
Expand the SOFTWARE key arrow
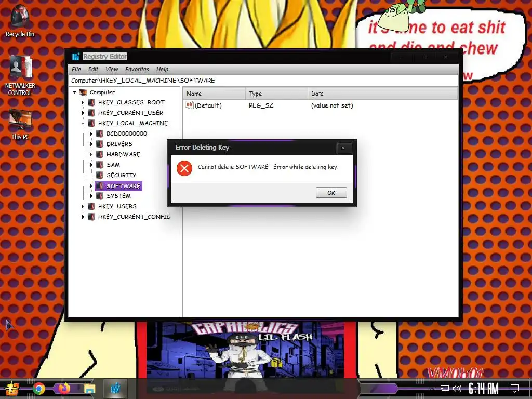(x=91, y=185)
